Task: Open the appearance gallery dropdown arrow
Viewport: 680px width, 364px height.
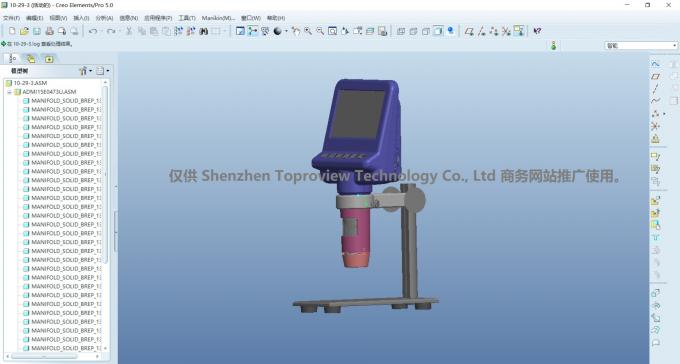Action: (x=286, y=31)
